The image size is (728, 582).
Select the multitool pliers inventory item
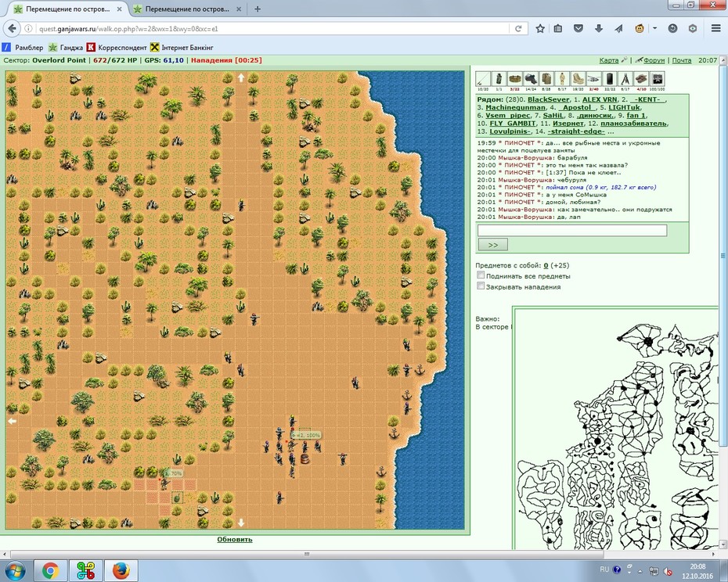pyautogui.click(x=625, y=79)
